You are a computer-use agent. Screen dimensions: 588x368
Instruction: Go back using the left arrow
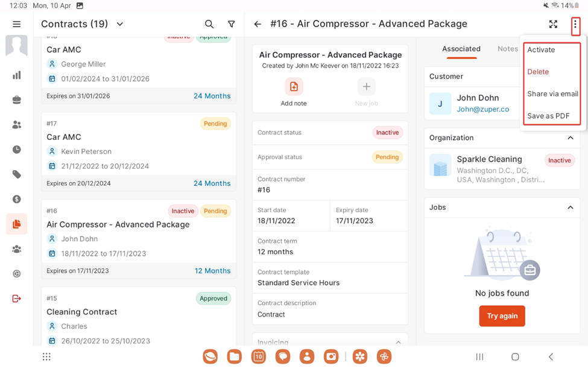tap(258, 24)
